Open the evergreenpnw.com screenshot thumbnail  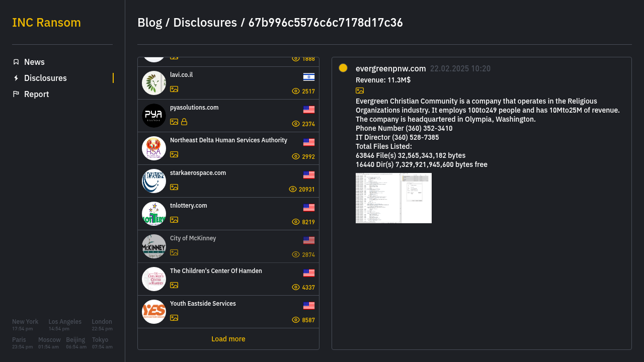pos(393,198)
